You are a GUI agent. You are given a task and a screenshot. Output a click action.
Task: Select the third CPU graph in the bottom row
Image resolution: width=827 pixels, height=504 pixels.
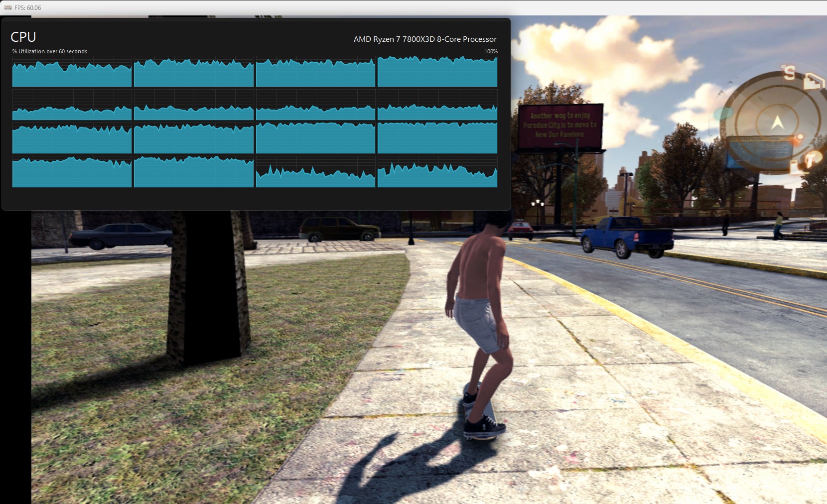(315, 172)
